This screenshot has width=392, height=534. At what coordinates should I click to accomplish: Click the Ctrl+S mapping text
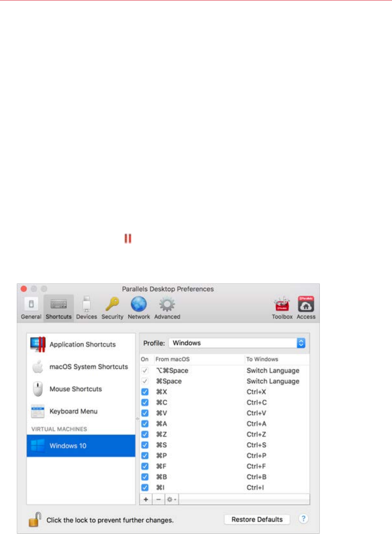[x=256, y=445]
